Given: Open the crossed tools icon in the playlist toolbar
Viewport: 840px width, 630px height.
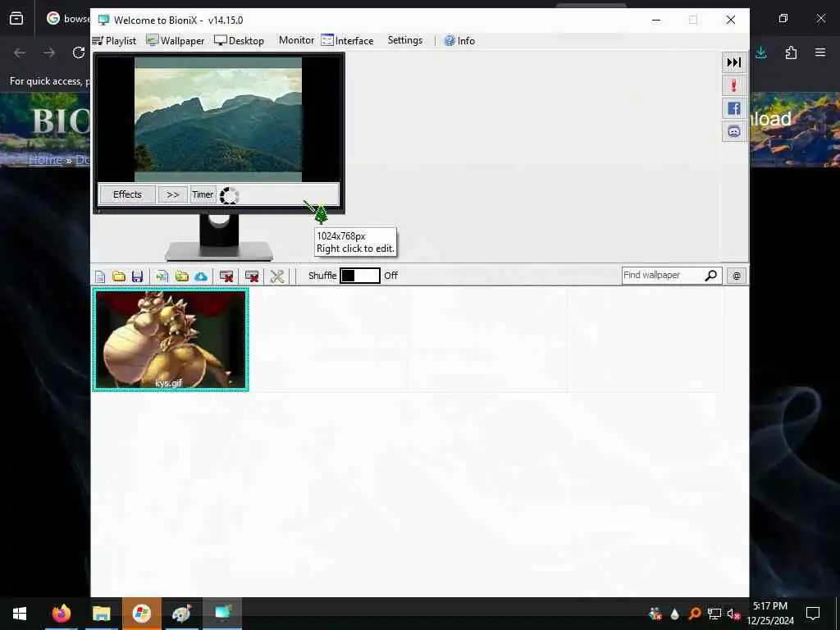Looking at the screenshot, I should pyautogui.click(x=277, y=276).
